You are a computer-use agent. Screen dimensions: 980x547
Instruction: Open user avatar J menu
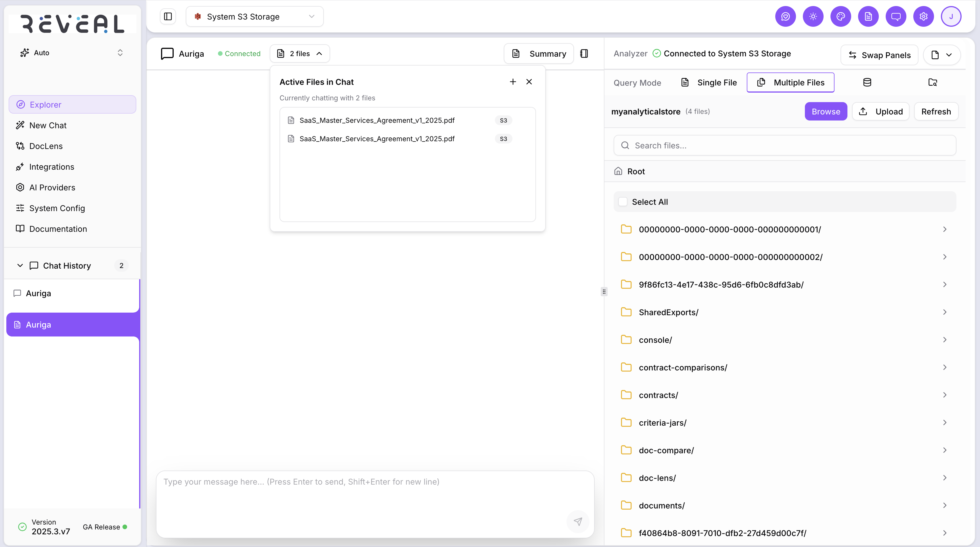[951, 16]
